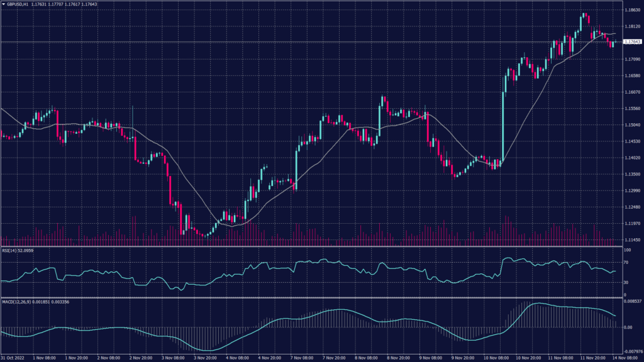This screenshot has width=644, height=362.
Task: Click the 1.18630 price scale label
Action: [631, 11]
